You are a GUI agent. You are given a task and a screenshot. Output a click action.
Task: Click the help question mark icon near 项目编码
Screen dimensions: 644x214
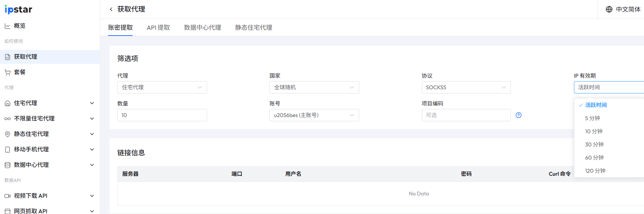click(x=519, y=115)
